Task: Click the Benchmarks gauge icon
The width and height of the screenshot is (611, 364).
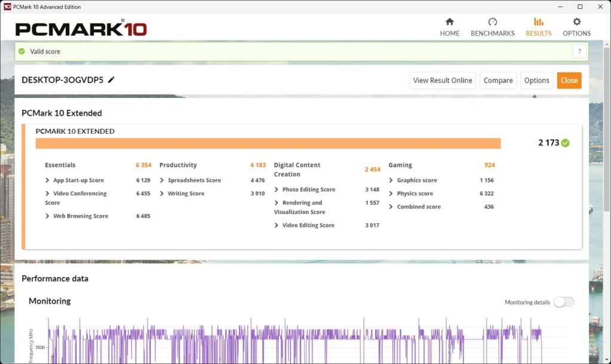Action: (492, 21)
